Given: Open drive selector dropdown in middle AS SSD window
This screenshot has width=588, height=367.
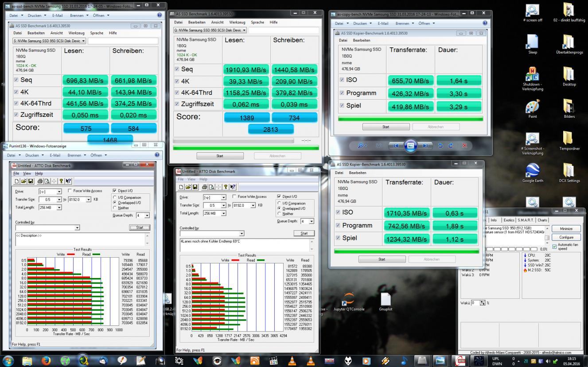Looking at the screenshot, I should pos(210,30).
